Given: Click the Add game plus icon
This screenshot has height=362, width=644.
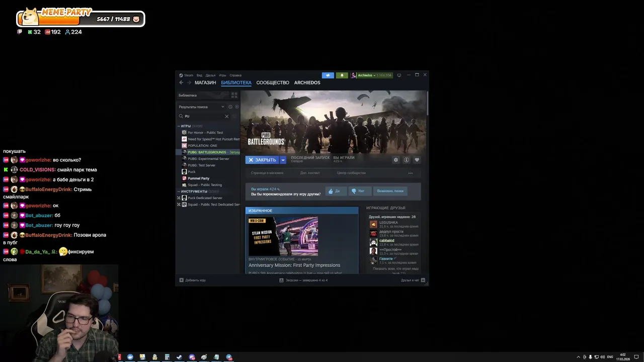Looking at the screenshot, I should (182, 280).
